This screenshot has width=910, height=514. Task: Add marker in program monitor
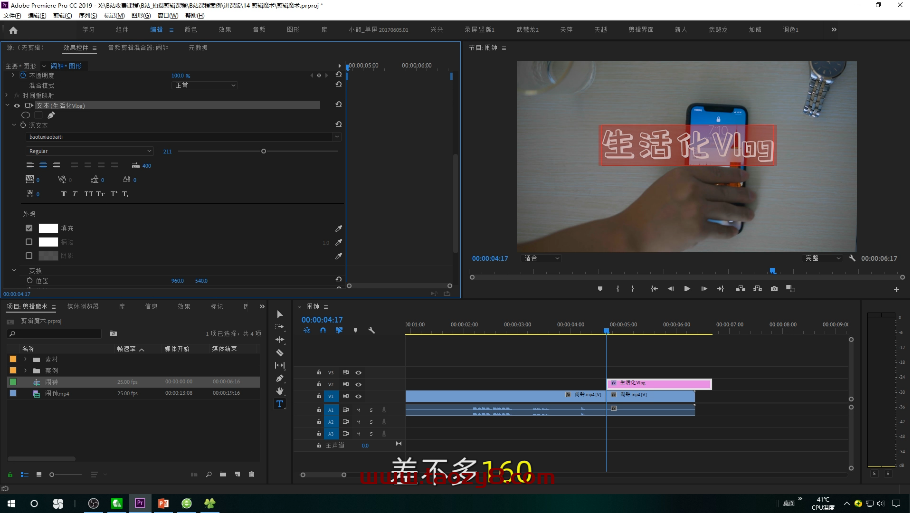[x=600, y=288]
